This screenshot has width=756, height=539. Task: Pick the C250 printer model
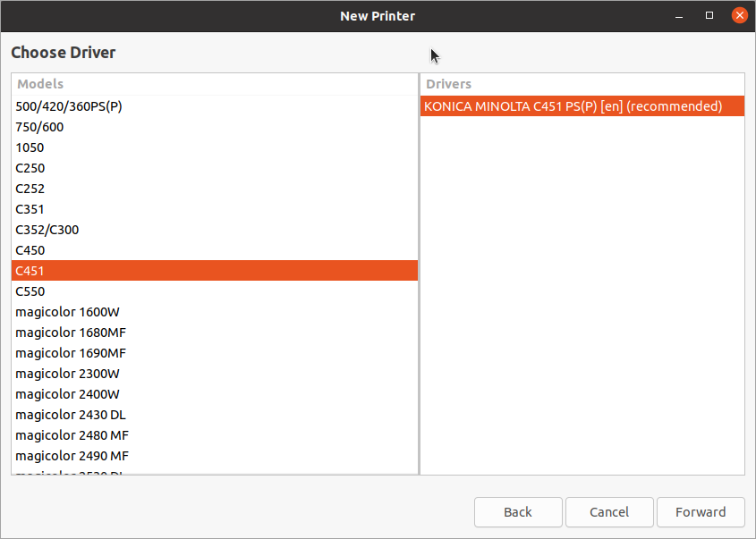click(x=30, y=168)
